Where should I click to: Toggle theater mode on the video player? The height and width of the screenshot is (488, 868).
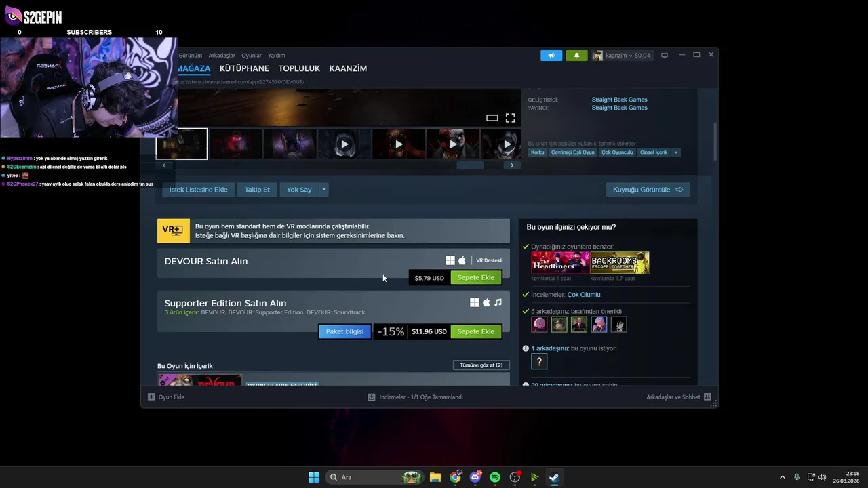point(492,118)
